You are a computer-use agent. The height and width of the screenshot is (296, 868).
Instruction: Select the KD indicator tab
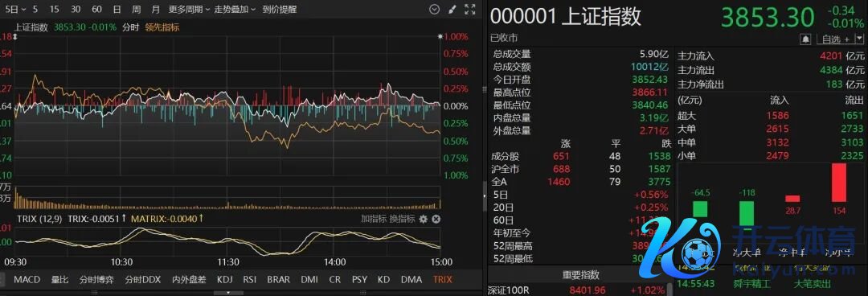(383, 279)
